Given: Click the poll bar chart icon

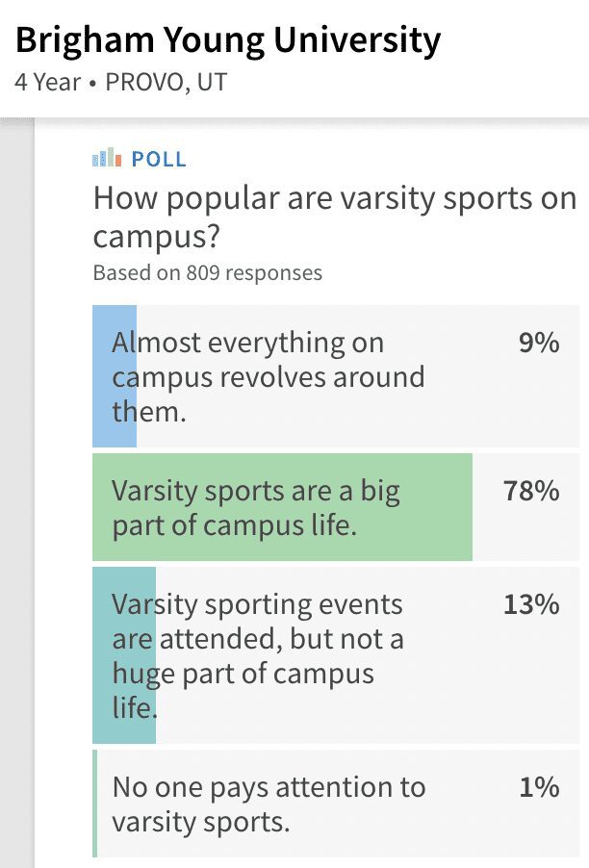Looking at the screenshot, I should pos(106,157).
